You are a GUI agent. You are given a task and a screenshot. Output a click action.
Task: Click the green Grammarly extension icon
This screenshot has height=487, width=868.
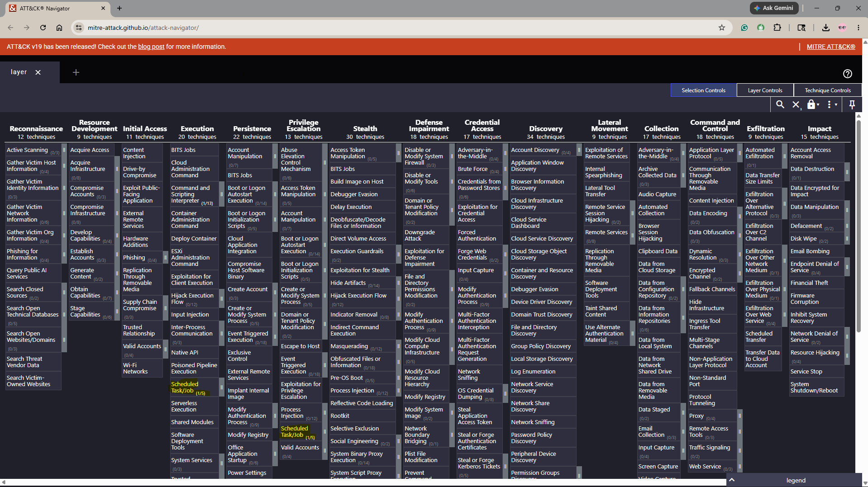(x=744, y=28)
